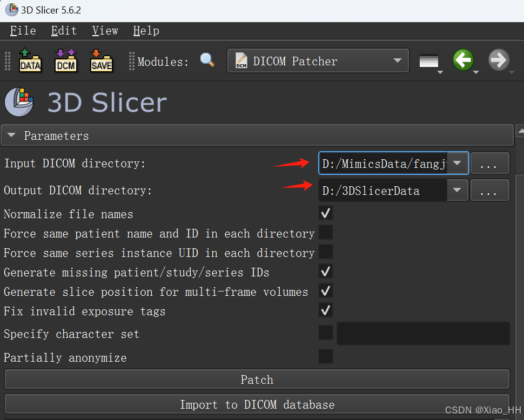Image resolution: width=524 pixels, height=420 pixels.
Task: Open the Help menu
Action: tap(146, 31)
